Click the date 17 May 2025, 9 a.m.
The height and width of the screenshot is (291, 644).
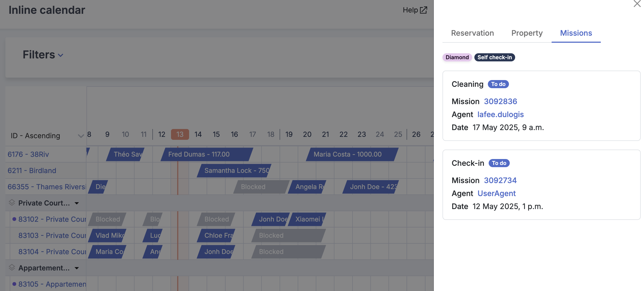(508, 127)
